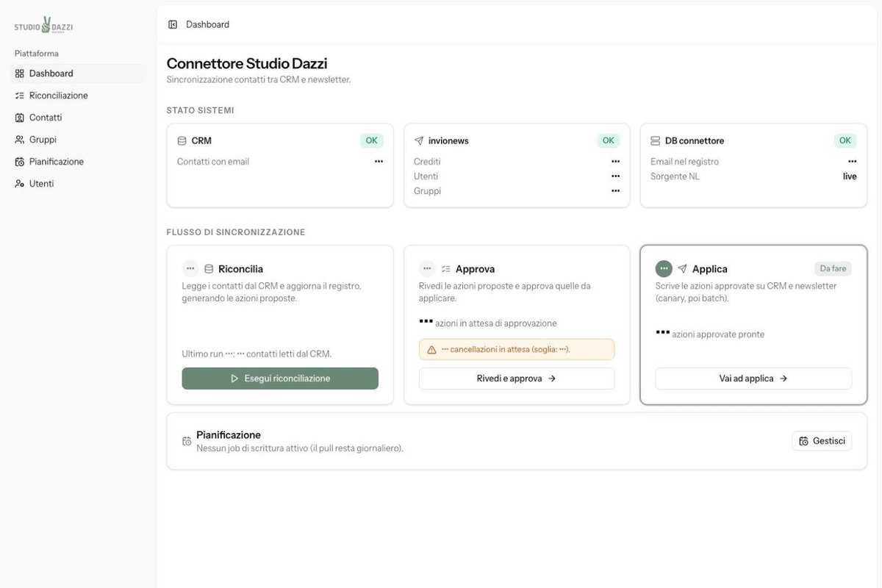The image size is (882, 588).
Task: Click the OK badge on CRM card
Action: click(x=372, y=140)
